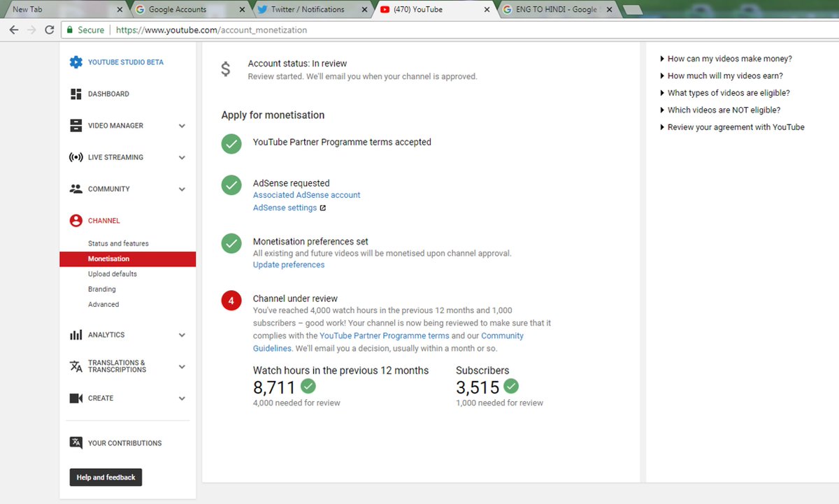Select the Monetisation menu item
The height and width of the screenshot is (504, 839).
pyautogui.click(x=127, y=259)
